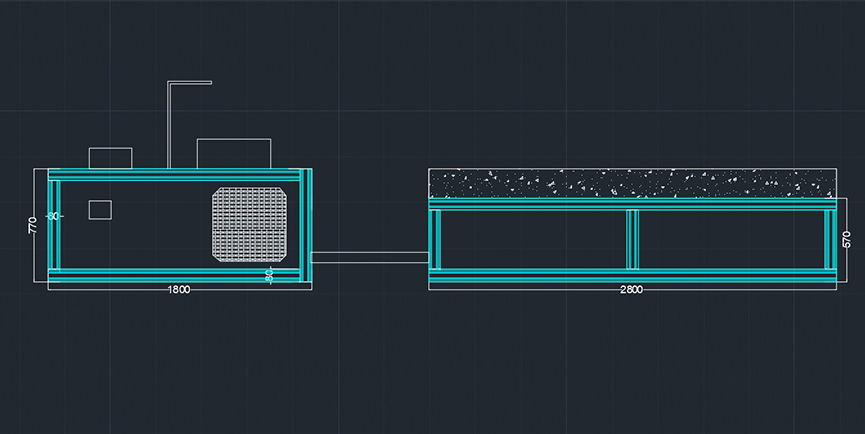Select the larger rectangle atop left frame
This screenshot has width=865, height=434.
click(235, 153)
